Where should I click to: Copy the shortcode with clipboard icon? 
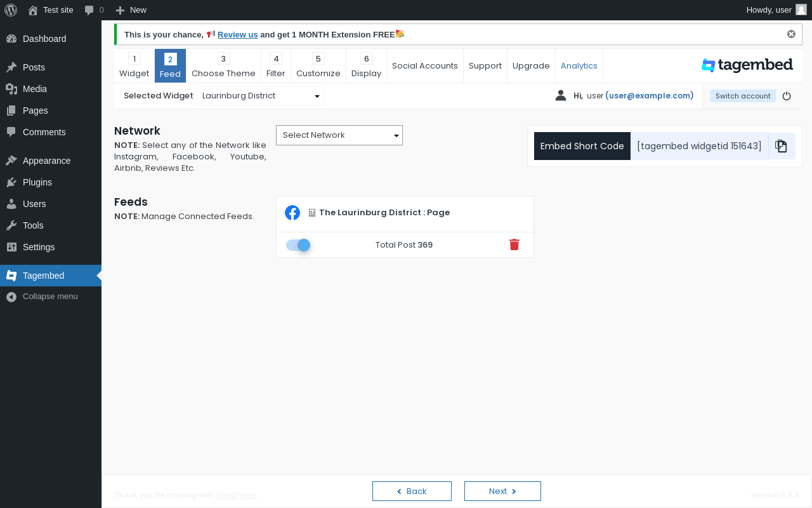click(782, 146)
